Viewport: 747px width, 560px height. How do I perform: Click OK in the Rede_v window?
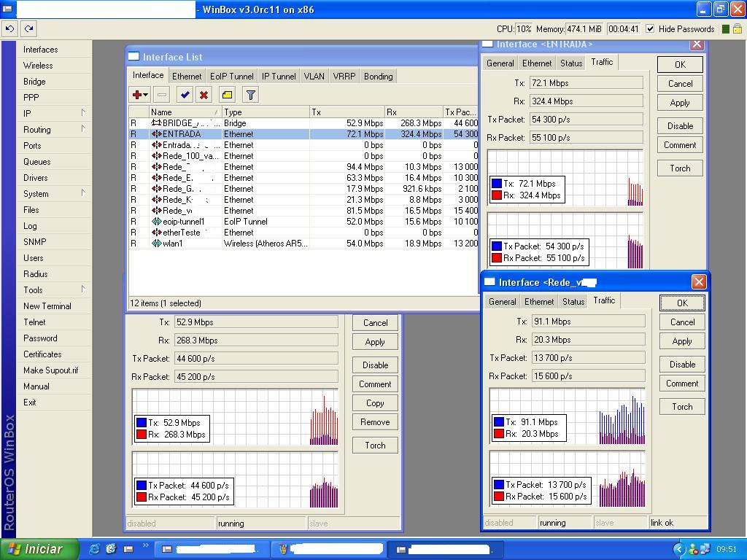[682, 303]
